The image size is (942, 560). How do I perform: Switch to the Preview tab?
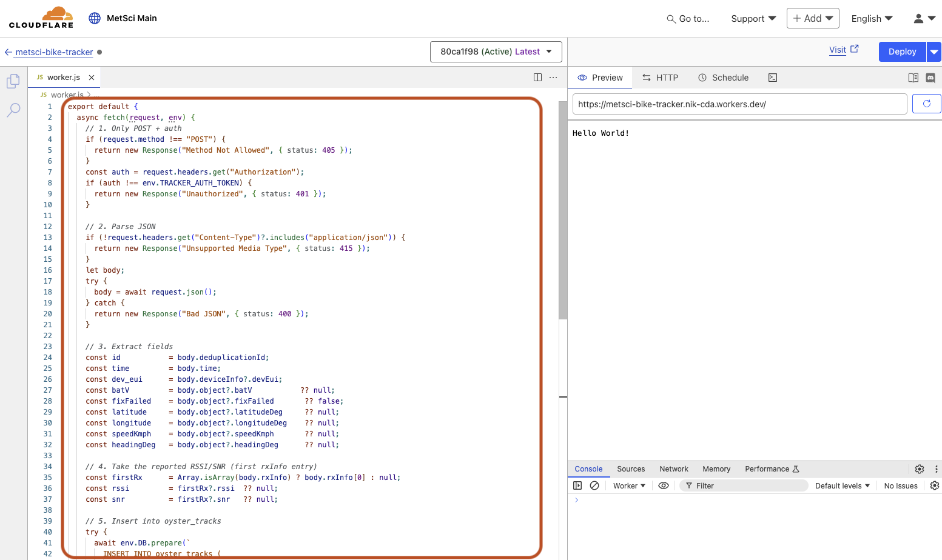point(600,78)
